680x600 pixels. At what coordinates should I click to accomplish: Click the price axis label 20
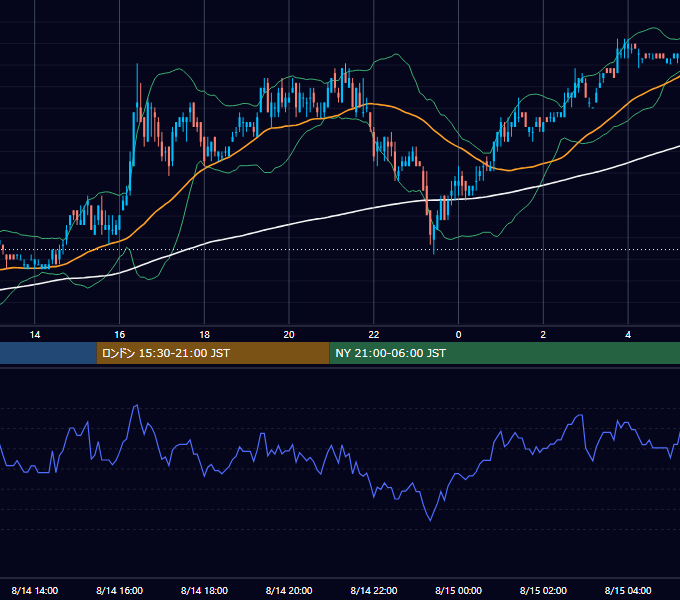[x=289, y=335]
